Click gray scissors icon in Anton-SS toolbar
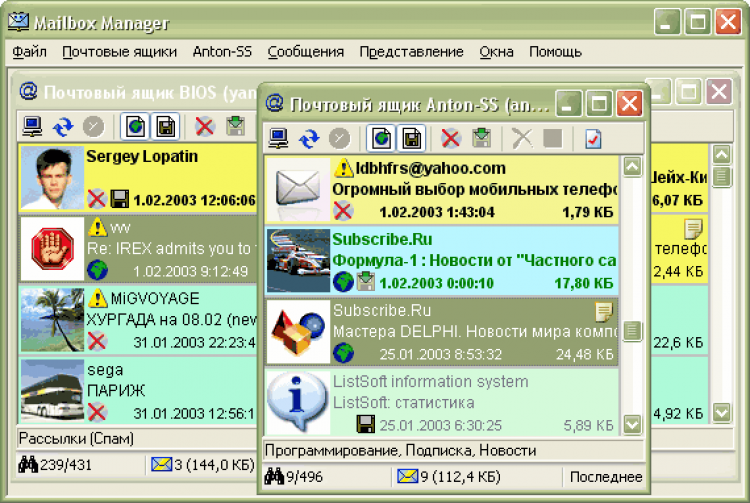The height and width of the screenshot is (503, 750). point(522,139)
